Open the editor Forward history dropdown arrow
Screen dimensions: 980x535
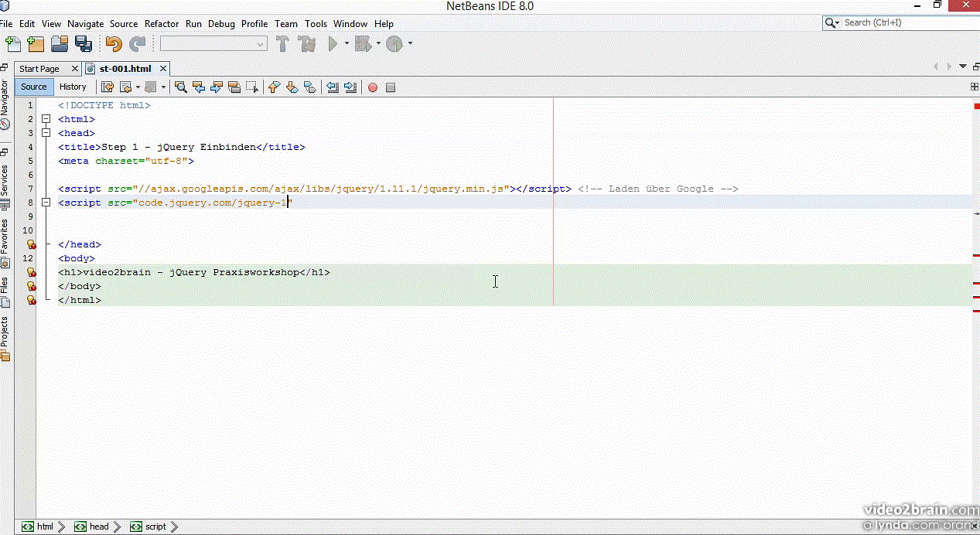(x=163, y=87)
